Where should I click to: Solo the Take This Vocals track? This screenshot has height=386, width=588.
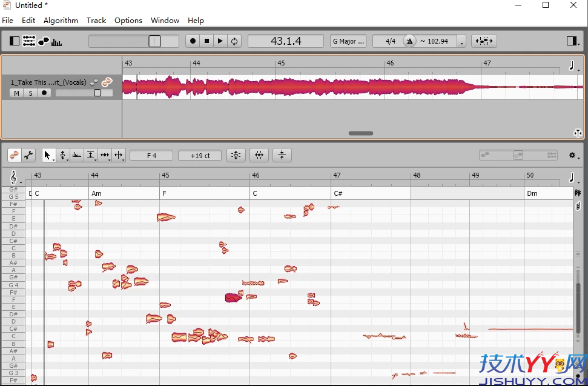point(30,93)
